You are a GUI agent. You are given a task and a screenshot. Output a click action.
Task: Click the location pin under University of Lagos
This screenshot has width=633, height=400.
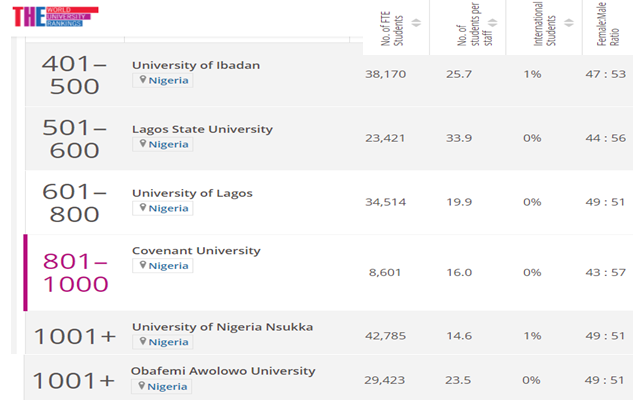click(x=143, y=209)
